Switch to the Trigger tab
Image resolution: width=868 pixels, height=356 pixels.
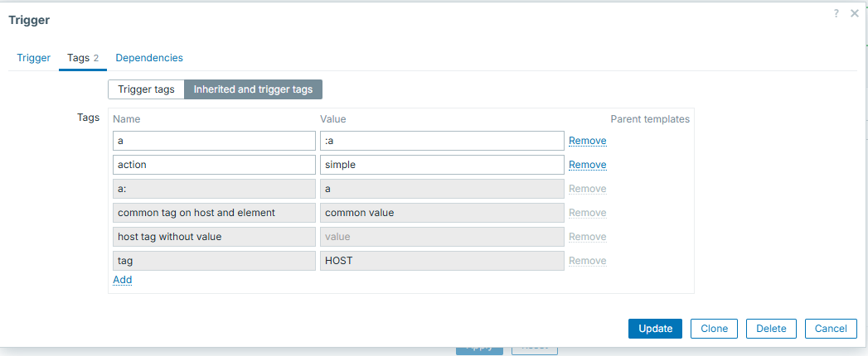tap(34, 58)
